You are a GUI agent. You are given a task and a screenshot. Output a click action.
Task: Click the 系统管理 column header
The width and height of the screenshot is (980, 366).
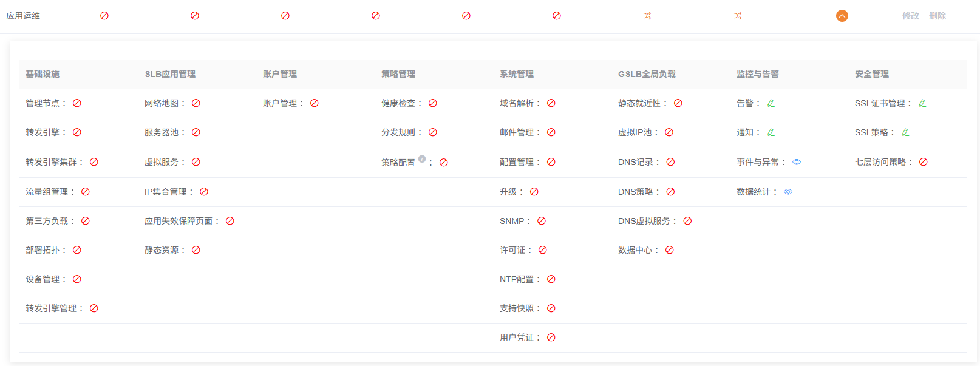tap(517, 74)
